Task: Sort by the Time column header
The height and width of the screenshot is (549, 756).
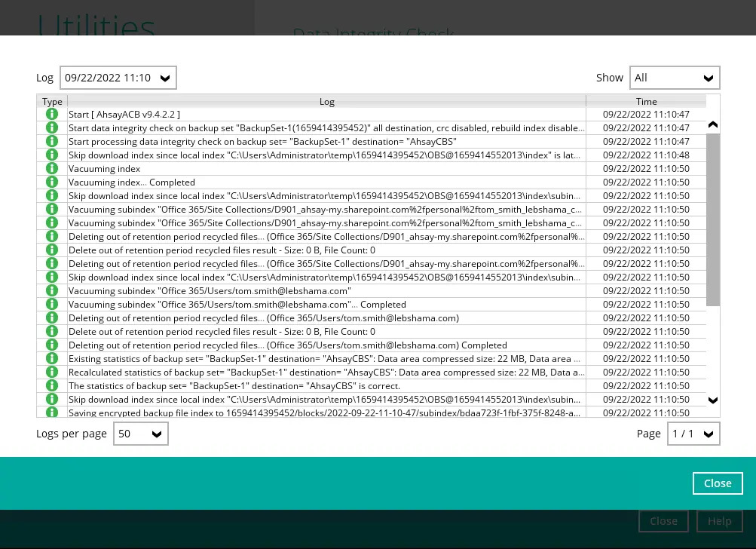Action: coord(646,101)
